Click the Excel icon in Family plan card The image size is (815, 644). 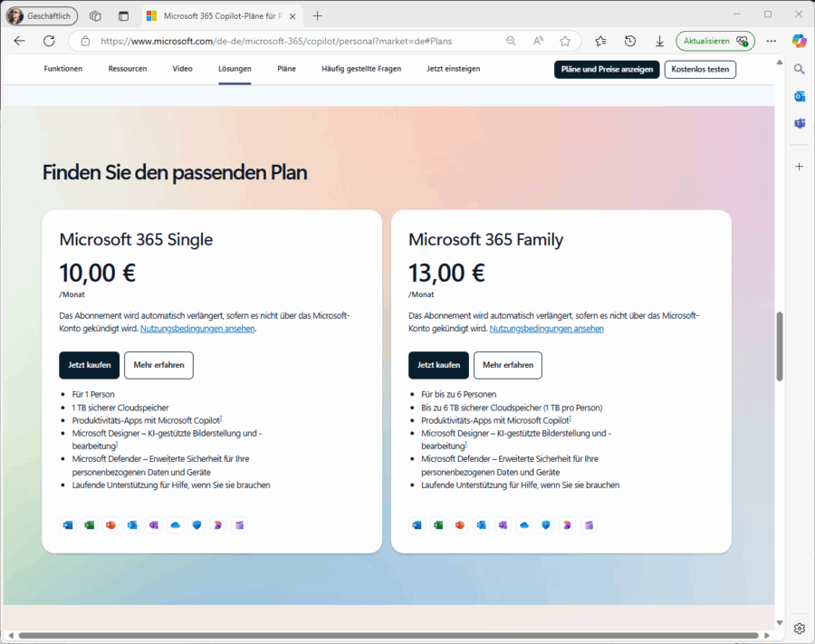click(438, 525)
